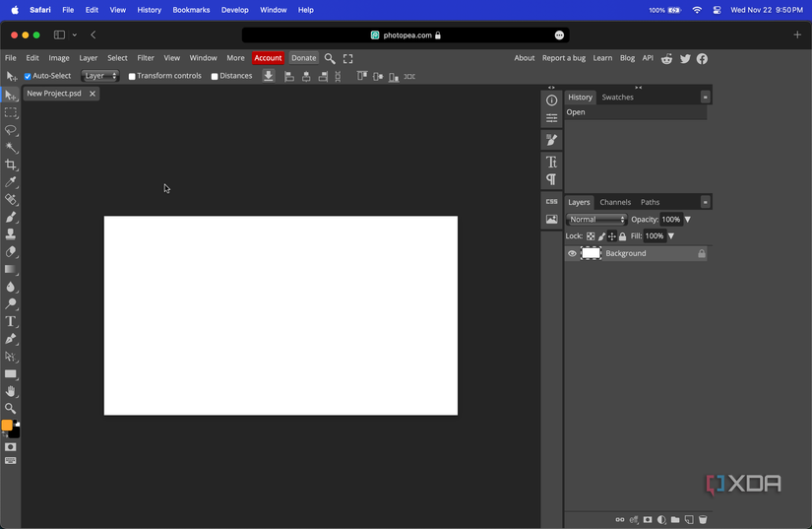
Task: Open the Info panel icon
Action: click(551, 100)
